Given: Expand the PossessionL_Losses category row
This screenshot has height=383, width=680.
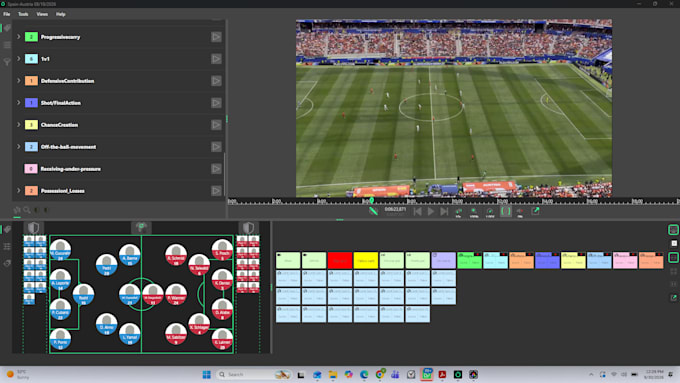Looking at the screenshot, I should tap(19, 190).
